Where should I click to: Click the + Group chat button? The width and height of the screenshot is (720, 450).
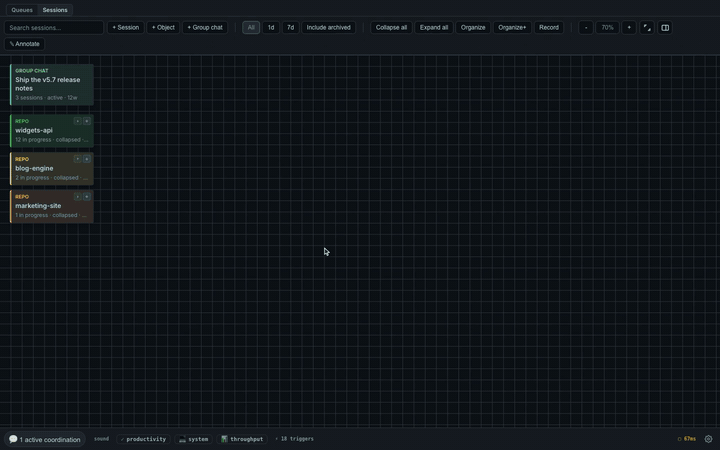pyautogui.click(x=205, y=28)
